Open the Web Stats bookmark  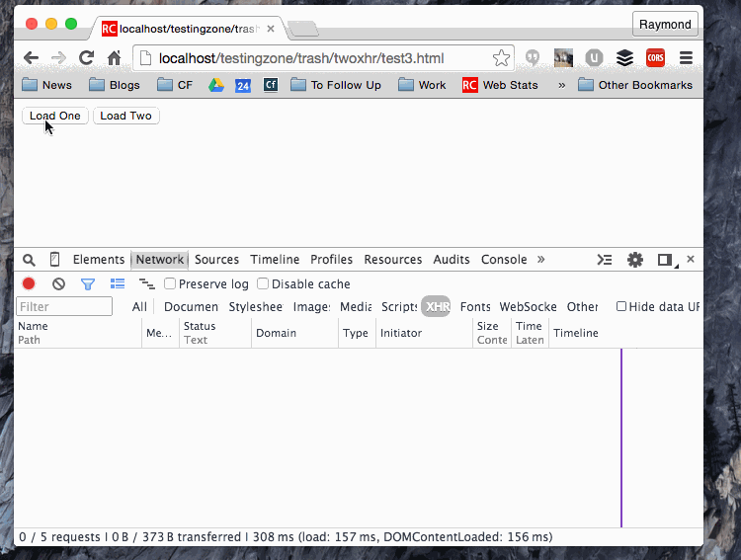pos(500,85)
